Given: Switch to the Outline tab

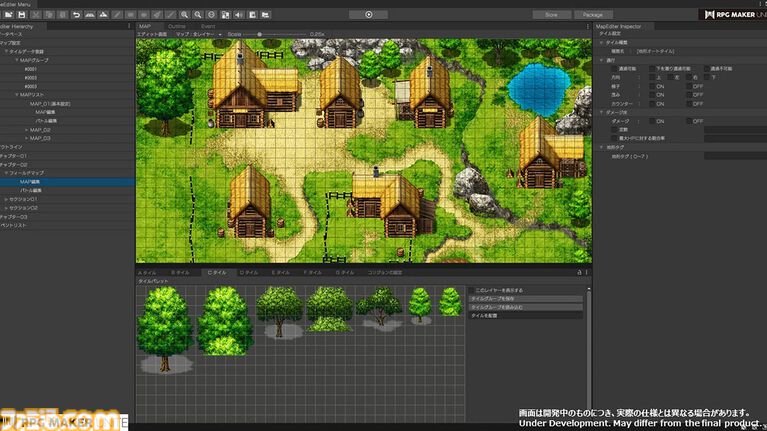Looking at the screenshot, I should pos(177,26).
